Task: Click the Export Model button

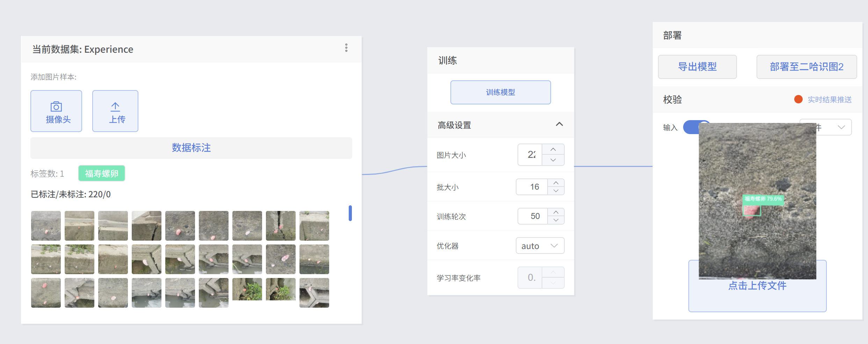Action: pyautogui.click(x=697, y=67)
